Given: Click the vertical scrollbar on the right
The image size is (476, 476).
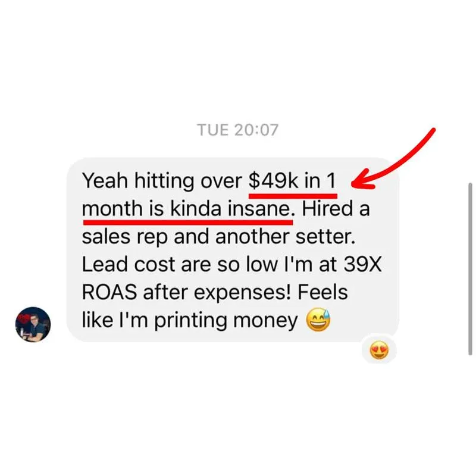Looking at the screenshot, I should tap(470, 269).
